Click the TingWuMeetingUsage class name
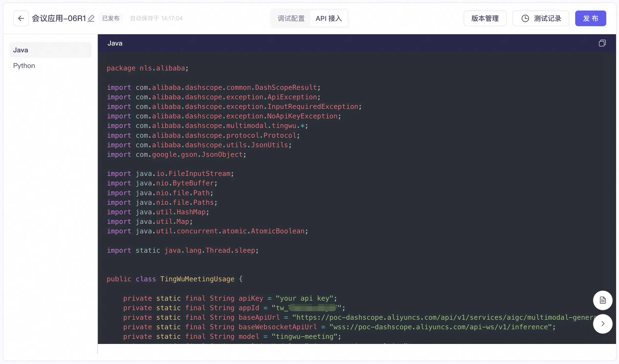 197,279
